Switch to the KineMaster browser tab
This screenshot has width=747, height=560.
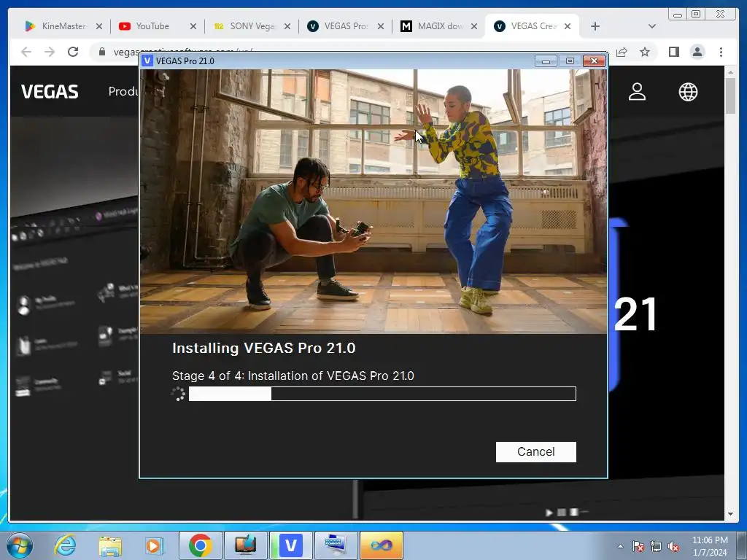pyautogui.click(x=63, y=26)
